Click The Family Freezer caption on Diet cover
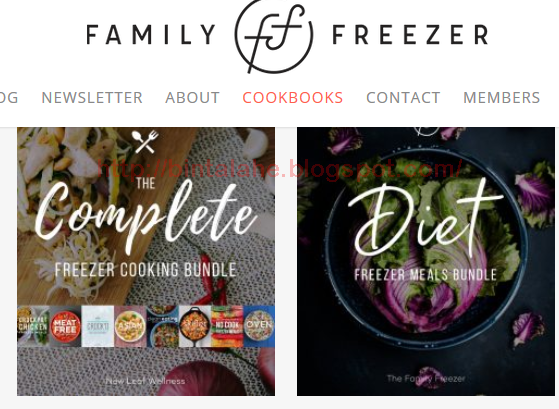This screenshot has width=559, height=409. 426,379
